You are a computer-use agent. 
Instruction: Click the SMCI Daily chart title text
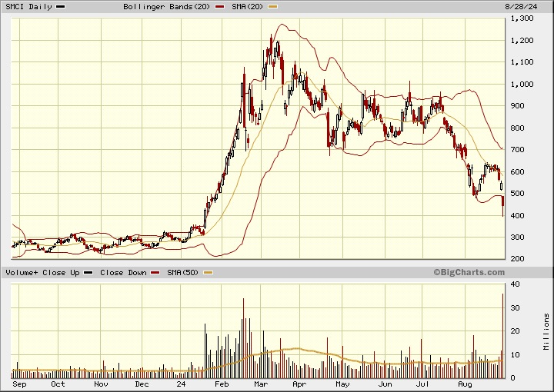pos(28,7)
